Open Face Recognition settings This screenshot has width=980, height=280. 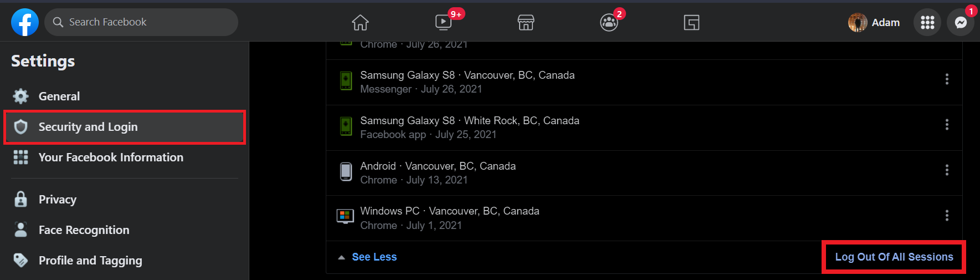(84, 230)
